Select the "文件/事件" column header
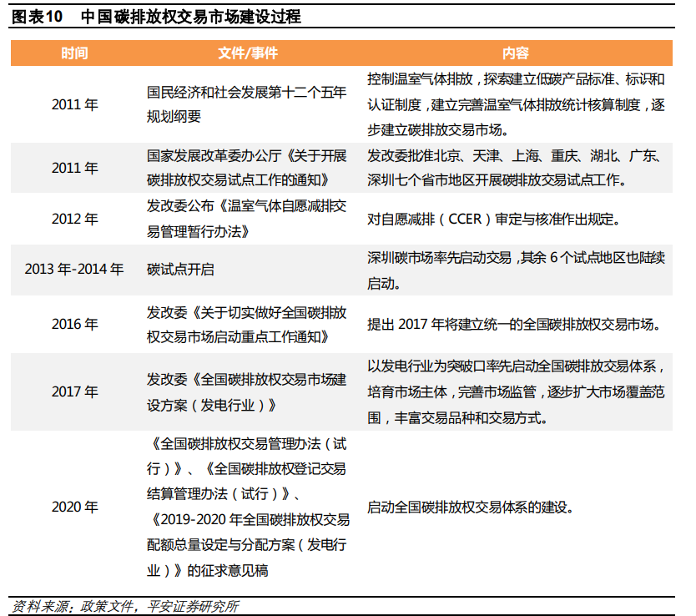The image size is (696, 616). click(247, 53)
